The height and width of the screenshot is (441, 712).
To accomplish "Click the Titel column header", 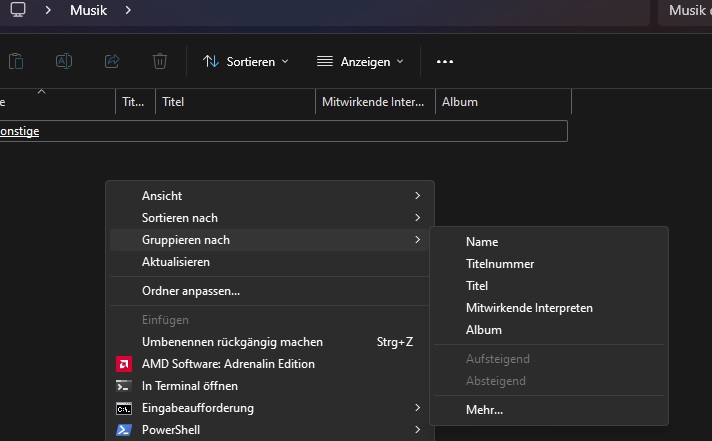I will [x=234, y=102].
